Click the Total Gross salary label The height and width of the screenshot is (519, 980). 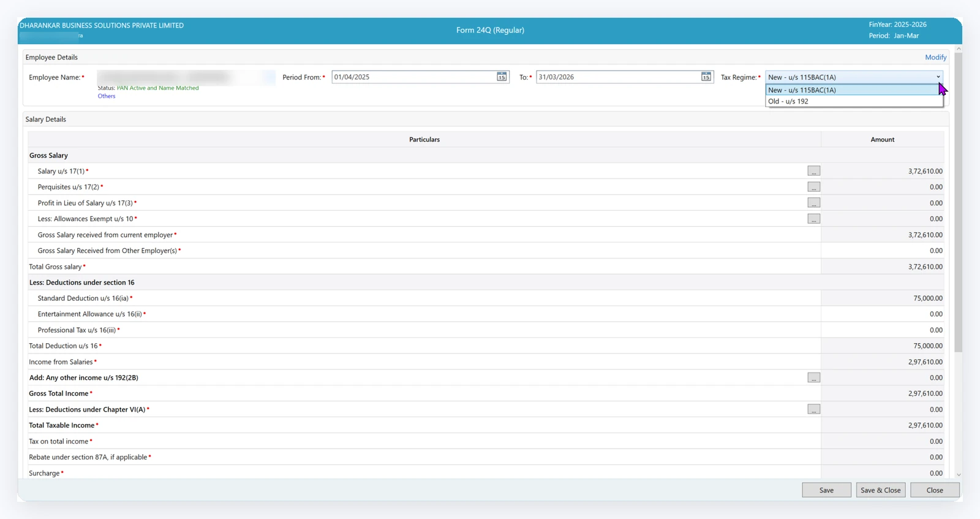(55, 267)
